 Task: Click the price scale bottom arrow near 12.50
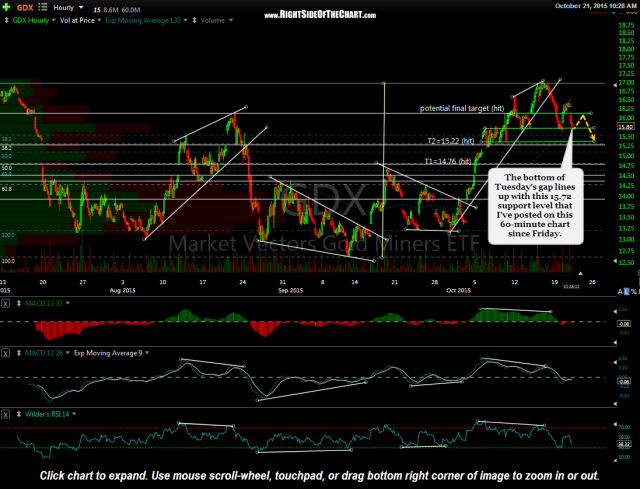click(615, 260)
